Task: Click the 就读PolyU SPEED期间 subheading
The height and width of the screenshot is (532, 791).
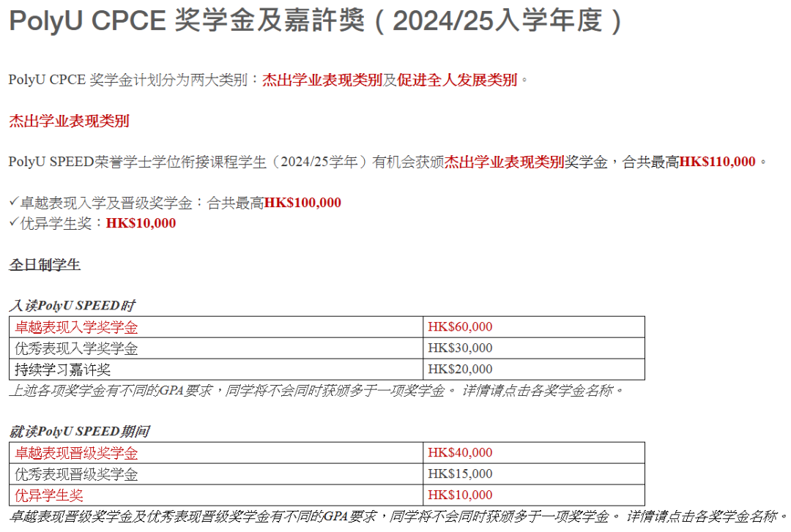Action: (79, 432)
